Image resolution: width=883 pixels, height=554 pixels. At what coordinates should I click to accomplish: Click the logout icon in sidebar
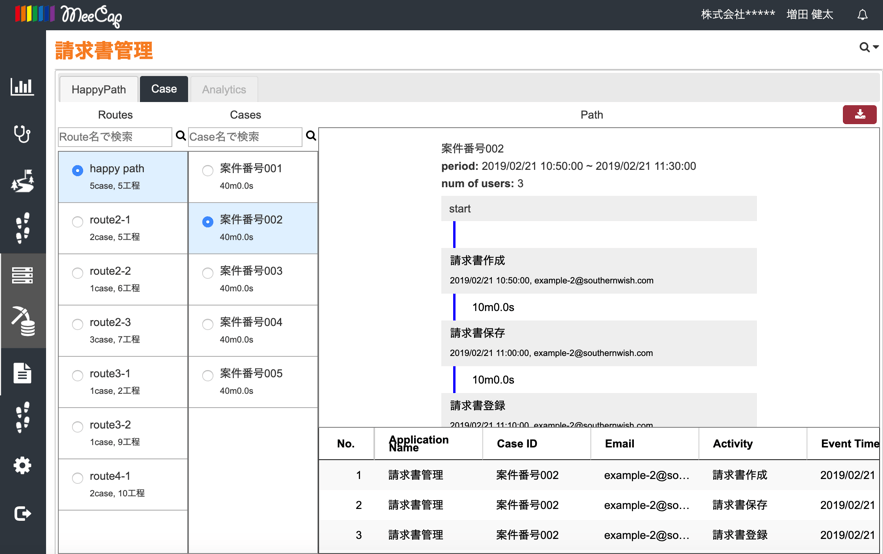22,513
